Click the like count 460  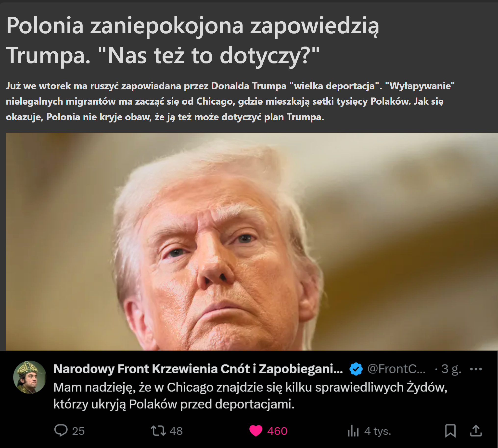(277, 431)
